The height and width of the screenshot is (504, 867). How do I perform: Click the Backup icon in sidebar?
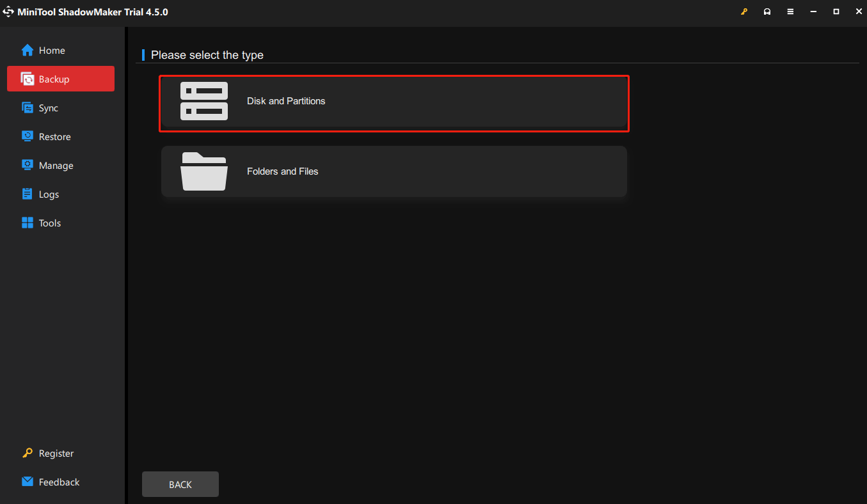(x=27, y=79)
